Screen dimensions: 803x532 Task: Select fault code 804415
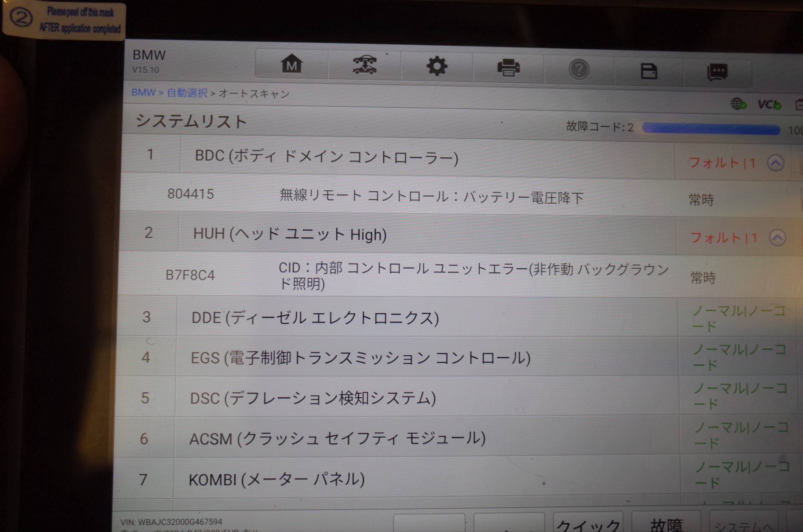(x=191, y=194)
